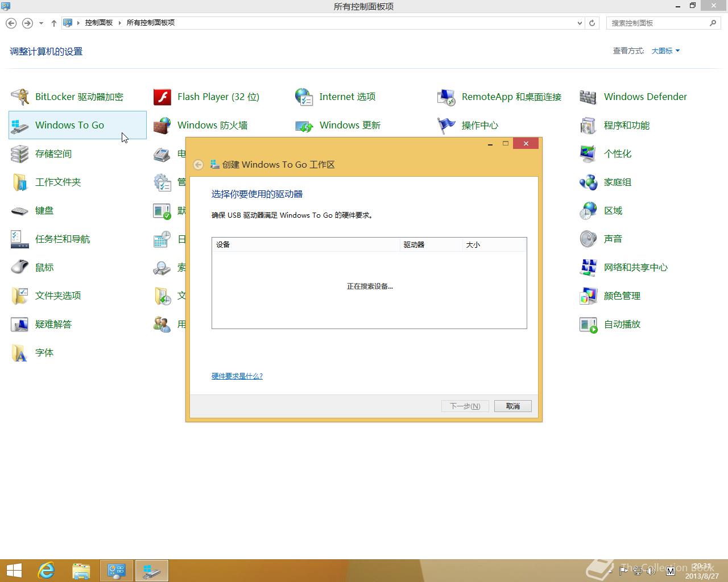Expand address bar history dropdown
Viewport: 728px width, 582px height.
580,23
